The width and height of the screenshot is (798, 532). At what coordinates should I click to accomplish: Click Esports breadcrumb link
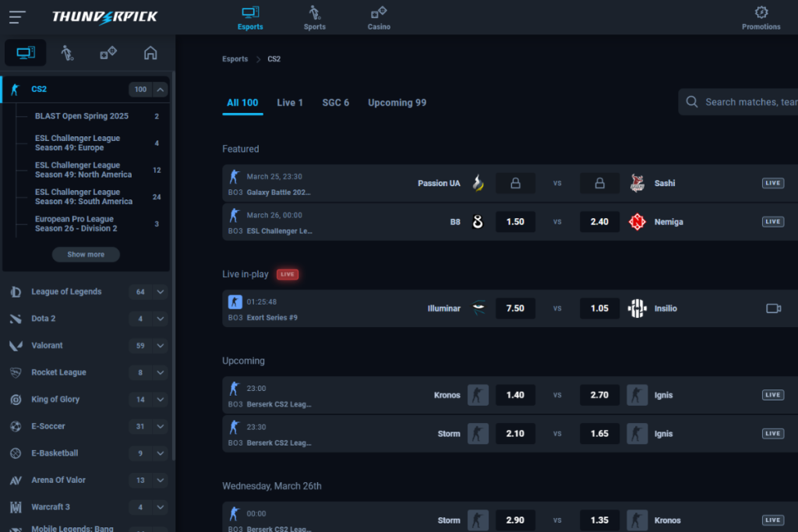point(235,59)
